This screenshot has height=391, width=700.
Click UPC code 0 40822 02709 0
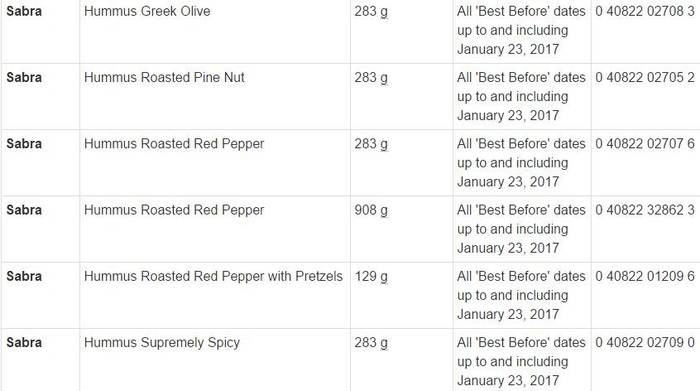coord(645,342)
